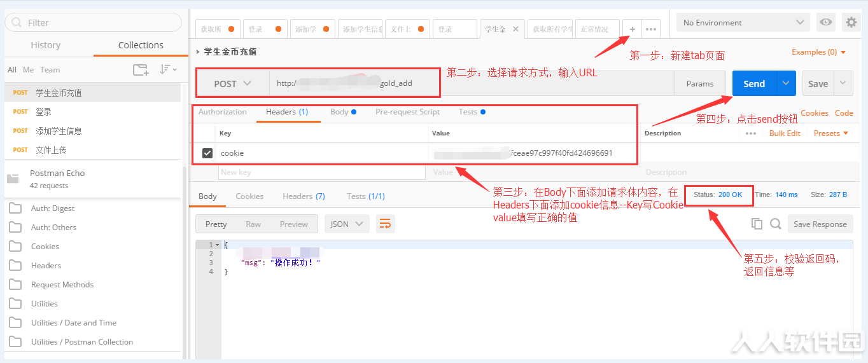This screenshot has width=868, height=363.
Task: Expand the 学生金币充值 request title triangle
Action: click(199, 51)
